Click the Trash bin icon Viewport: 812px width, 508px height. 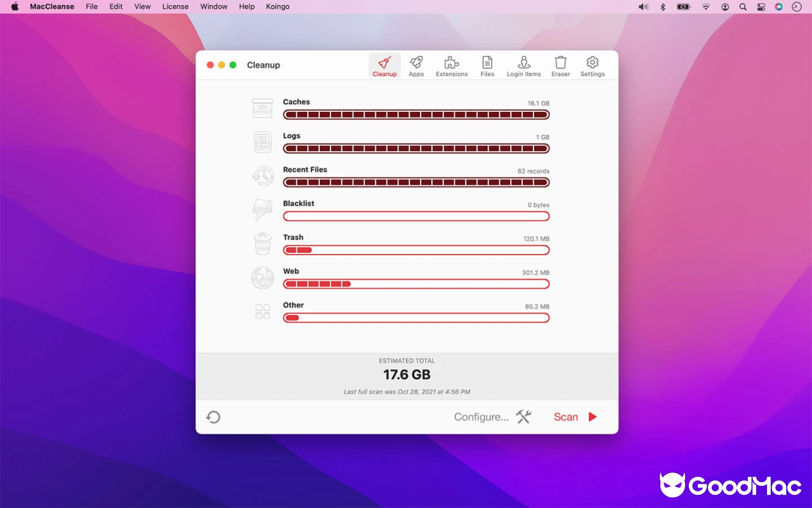263,243
